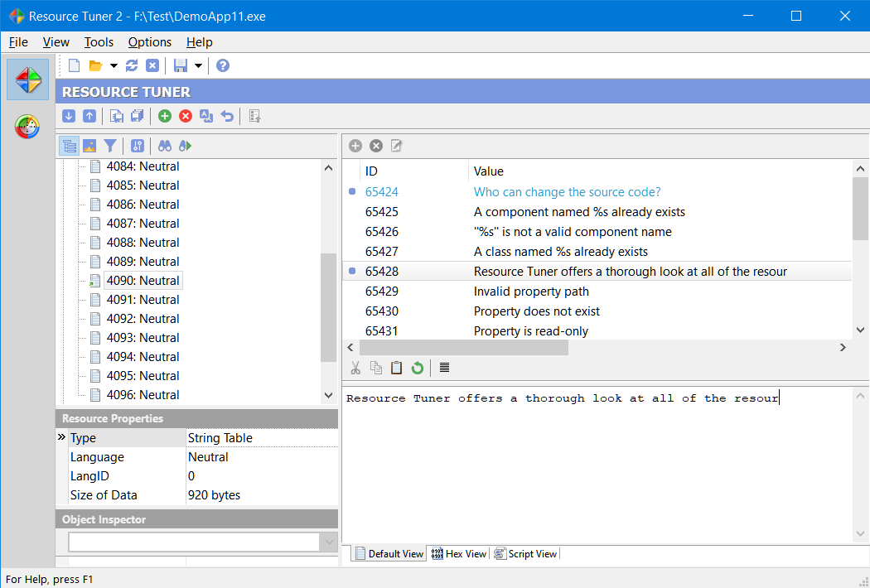Select the row 'Property is read-only'
The width and height of the screenshot is (870, 588).
point(597,331)
